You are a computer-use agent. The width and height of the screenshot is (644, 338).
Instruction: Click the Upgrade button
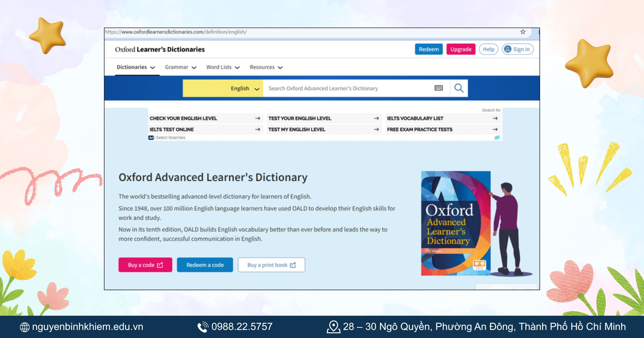coord(461,49)
